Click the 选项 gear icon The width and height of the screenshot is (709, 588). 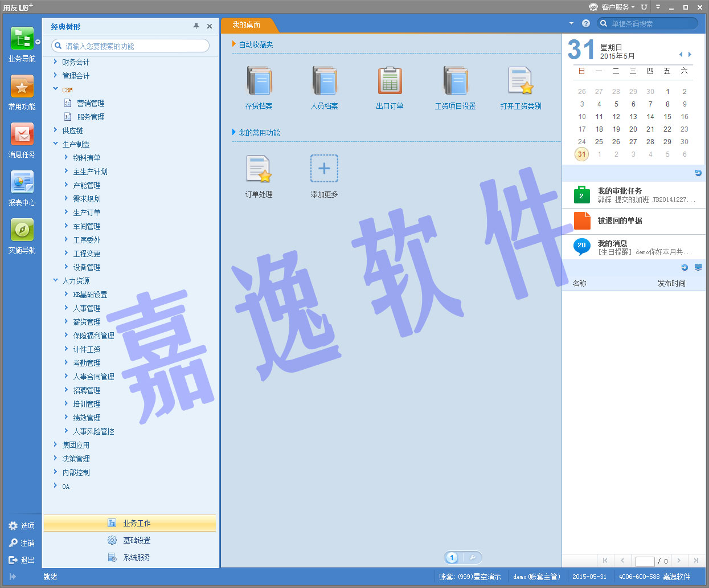click(x=13, y=526)
